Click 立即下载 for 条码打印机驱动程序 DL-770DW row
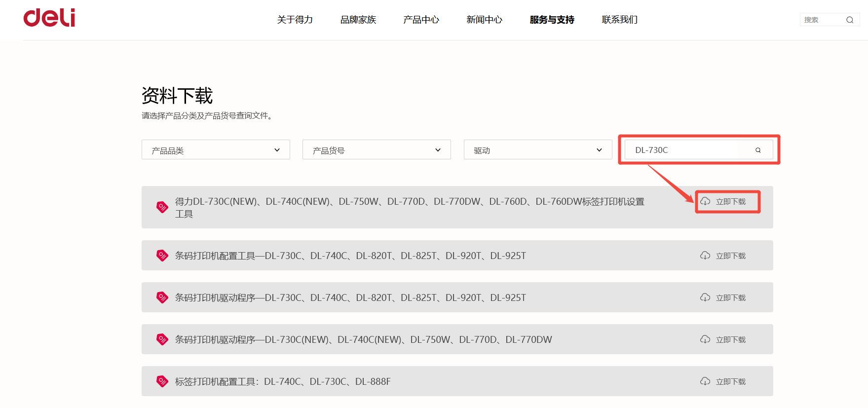Image resolution: width=868 pixels, height=408 pixels. click(x=731, y=340)
